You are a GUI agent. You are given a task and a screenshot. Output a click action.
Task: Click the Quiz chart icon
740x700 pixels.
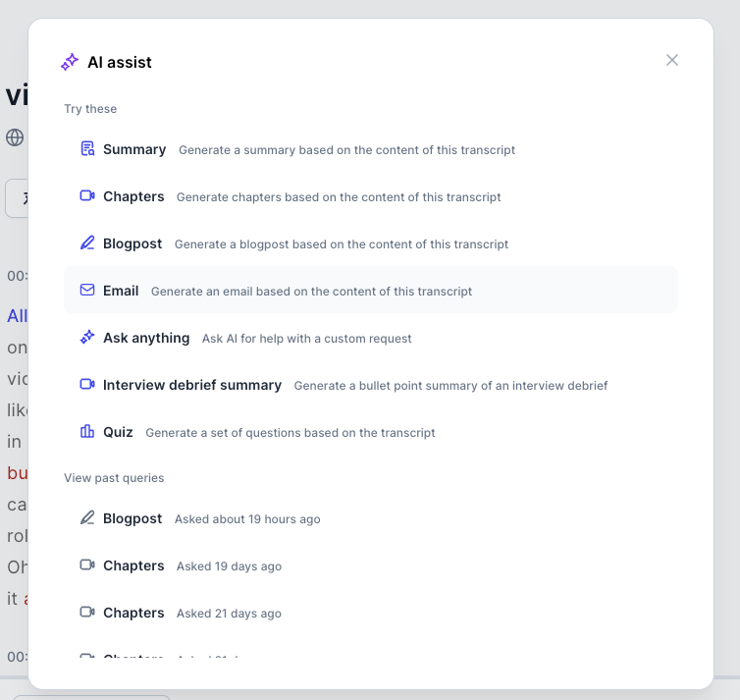[x=87, y=432]
